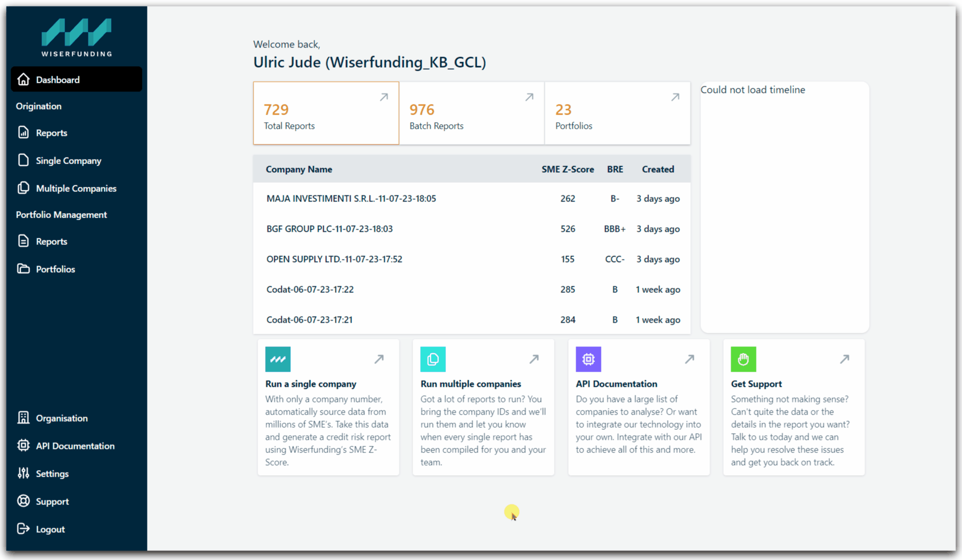
Task: Open Settings in sidebar
Action: [x=76, y=473]
